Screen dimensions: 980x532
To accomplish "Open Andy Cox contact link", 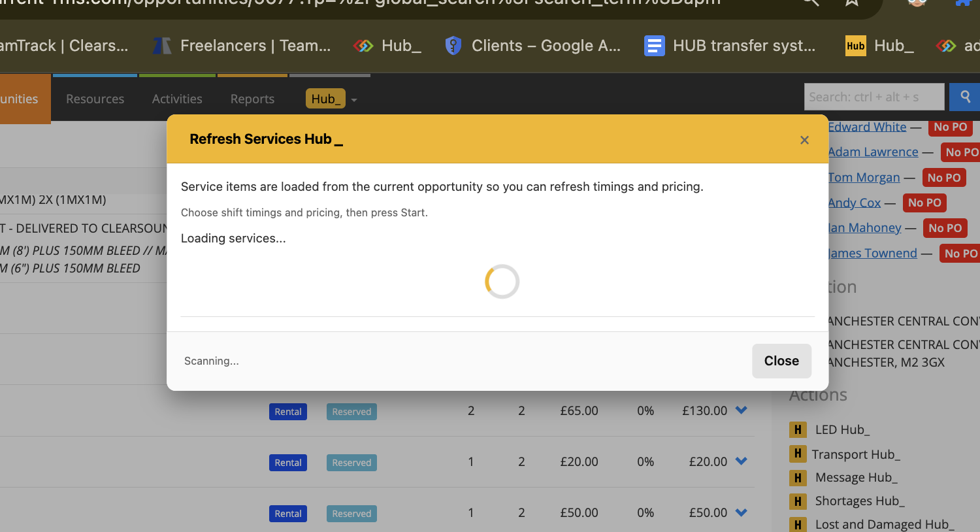I will pos(855,203).
